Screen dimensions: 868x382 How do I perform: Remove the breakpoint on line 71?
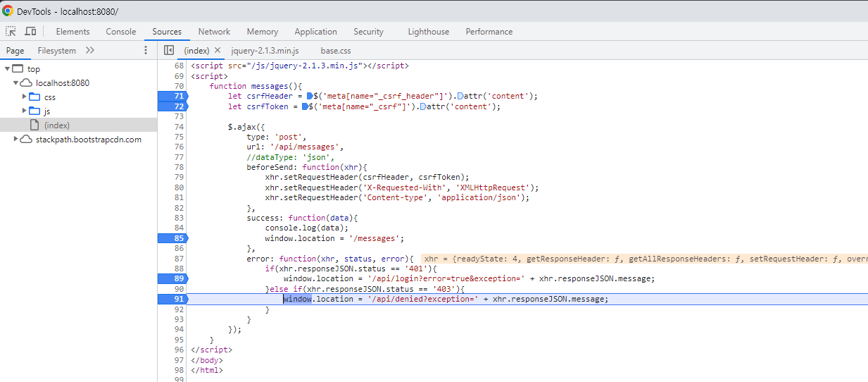point(173,96)
